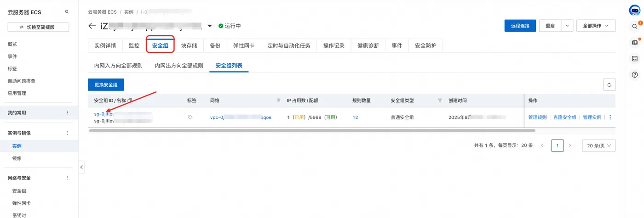Click the rule count link 12
Viewport: 644px width, 218px height.
point(355,117)
